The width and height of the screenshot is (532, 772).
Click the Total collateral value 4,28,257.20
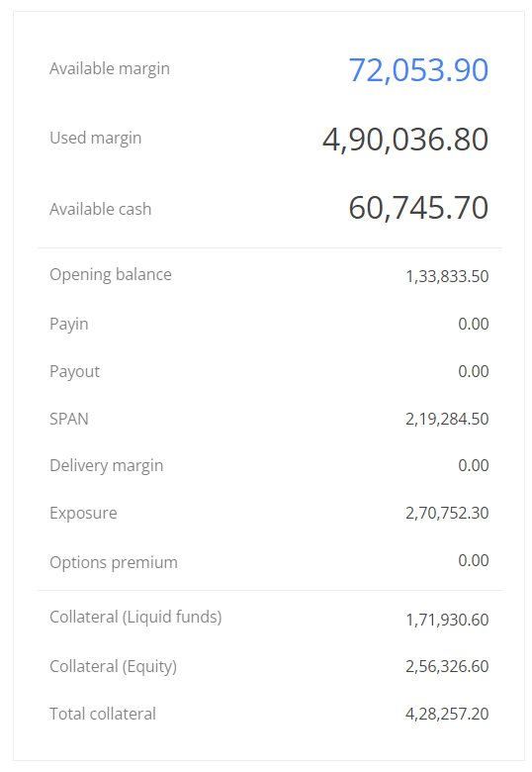point(447,715)
